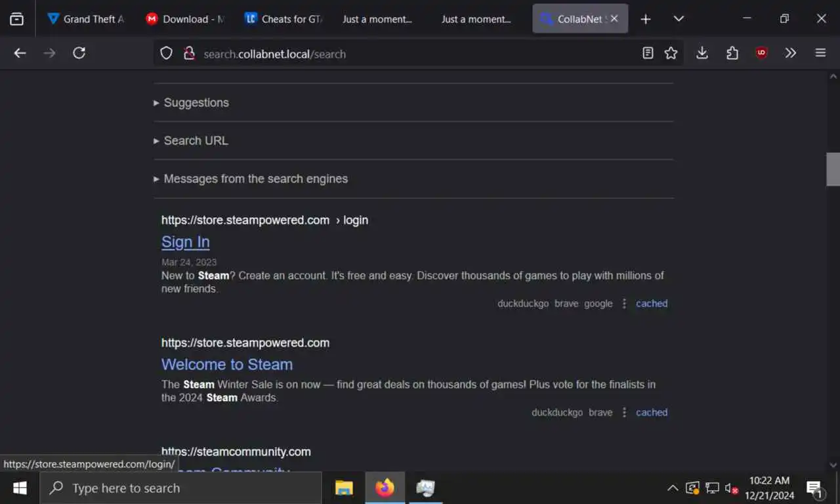This screenshot has height=504, width=840.
Task: Click Firefox icon in the taskbar
Action: click(385, 488)
